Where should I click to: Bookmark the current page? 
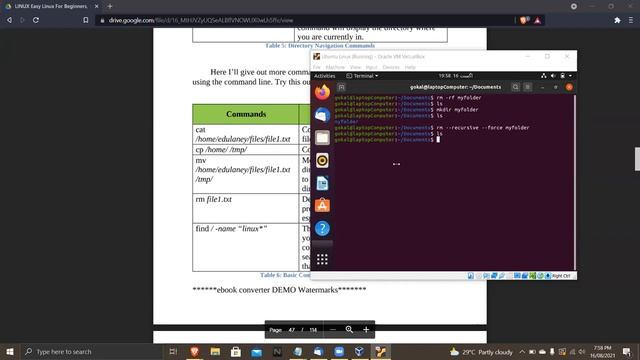point(85,20)
